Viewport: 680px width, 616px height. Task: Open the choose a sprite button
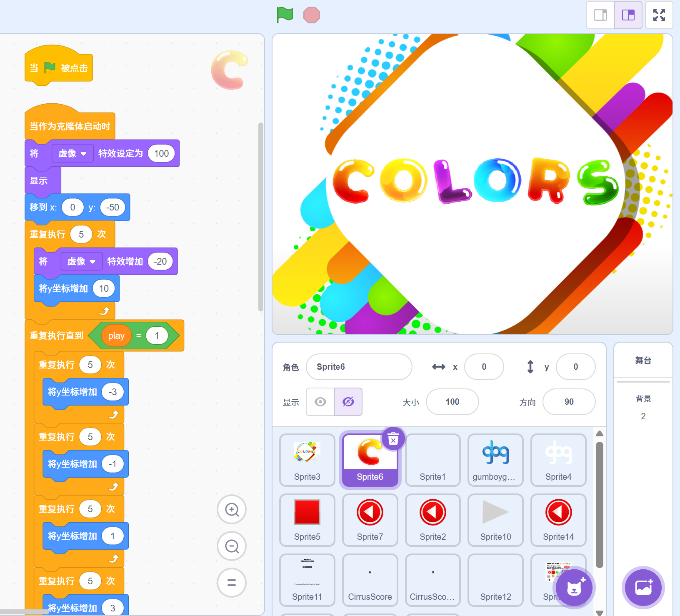pyautogui.click(x=574, y=588)
